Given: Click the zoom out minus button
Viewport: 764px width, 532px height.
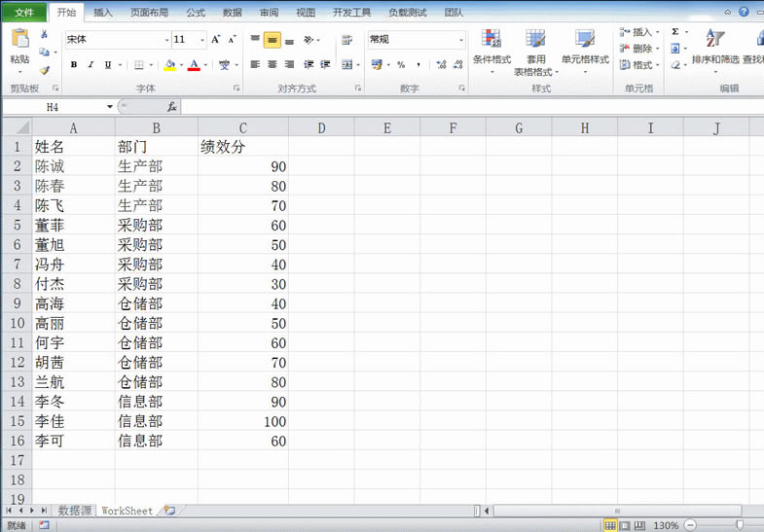Looking at the screenshot, I should 690,525.
